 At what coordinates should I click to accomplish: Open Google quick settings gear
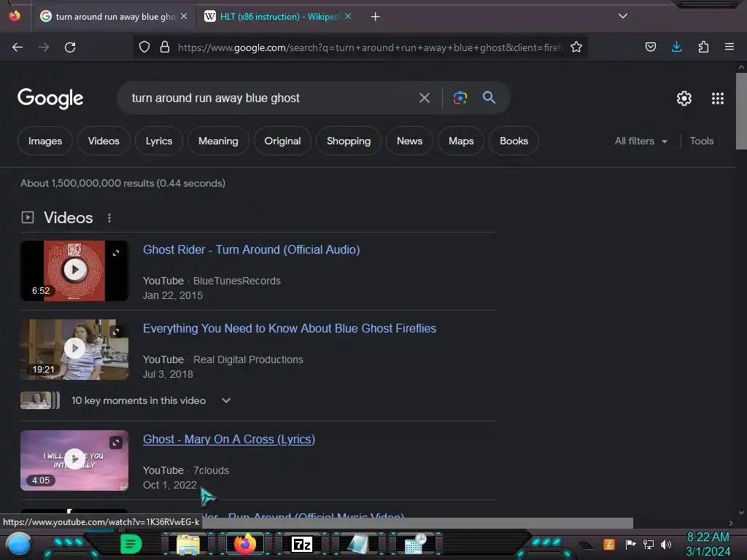pos(684,98)
